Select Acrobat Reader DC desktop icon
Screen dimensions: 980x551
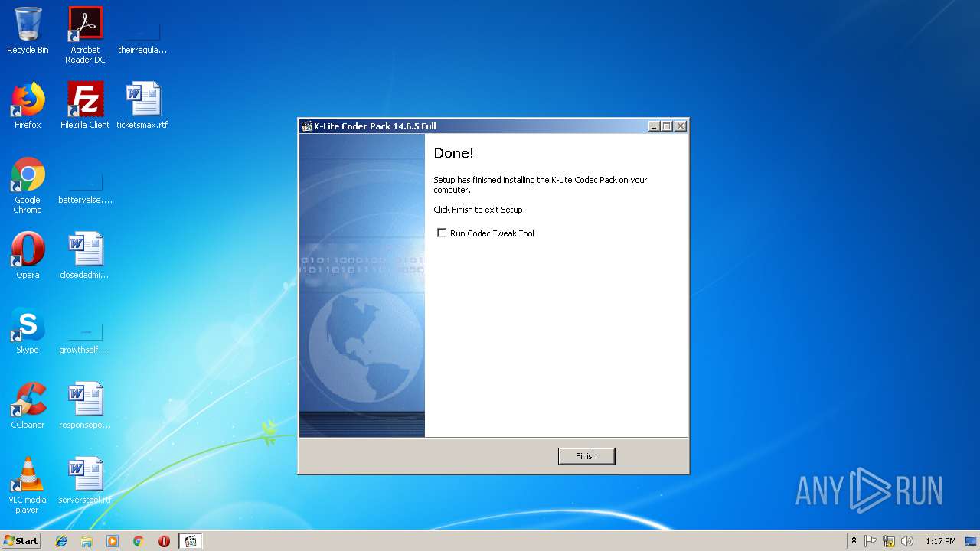[x=85, y=35]
